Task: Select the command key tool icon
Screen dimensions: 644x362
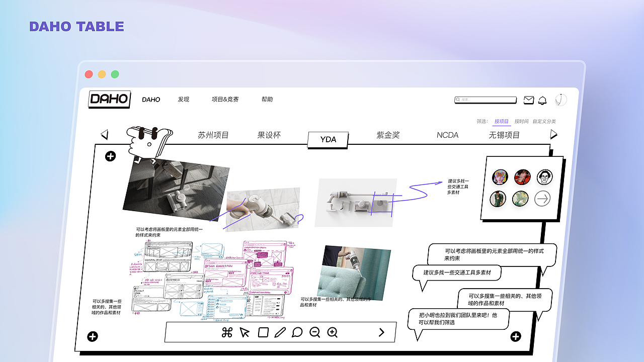Action: [x=227, y=332]
